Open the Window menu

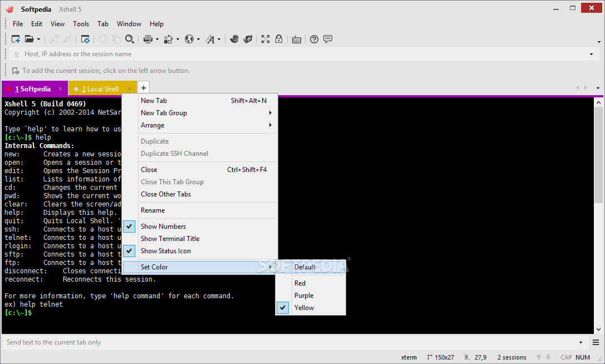point(129,24)
